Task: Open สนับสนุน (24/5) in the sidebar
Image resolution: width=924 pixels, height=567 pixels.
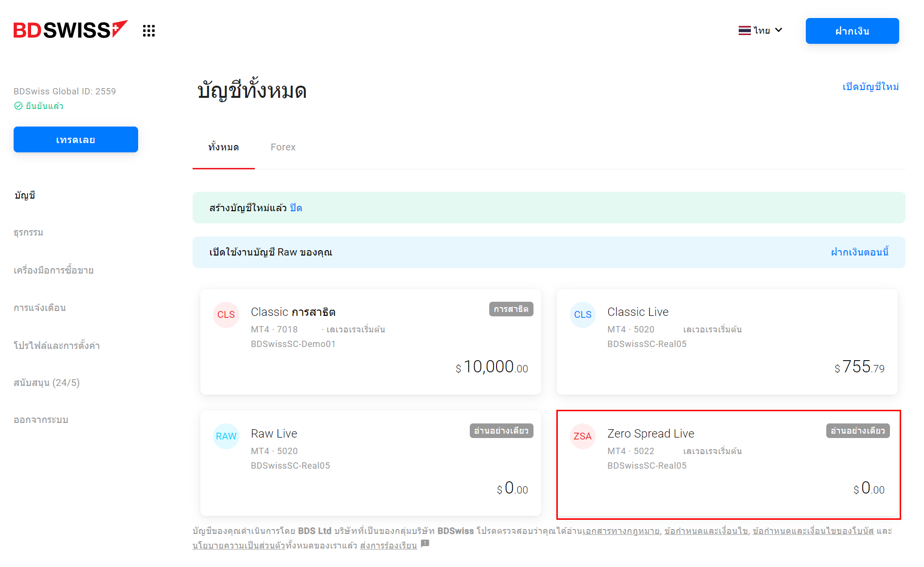Action: [x=47, y=383]
